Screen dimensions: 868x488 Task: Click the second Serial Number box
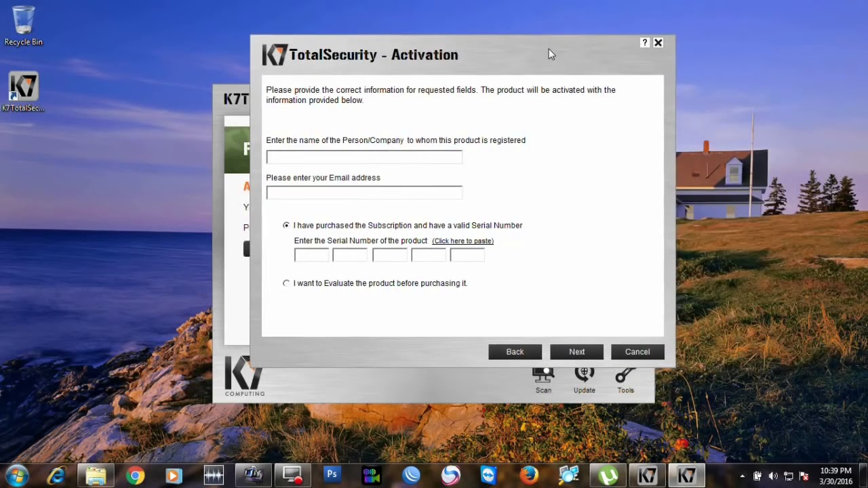(350, 255)
